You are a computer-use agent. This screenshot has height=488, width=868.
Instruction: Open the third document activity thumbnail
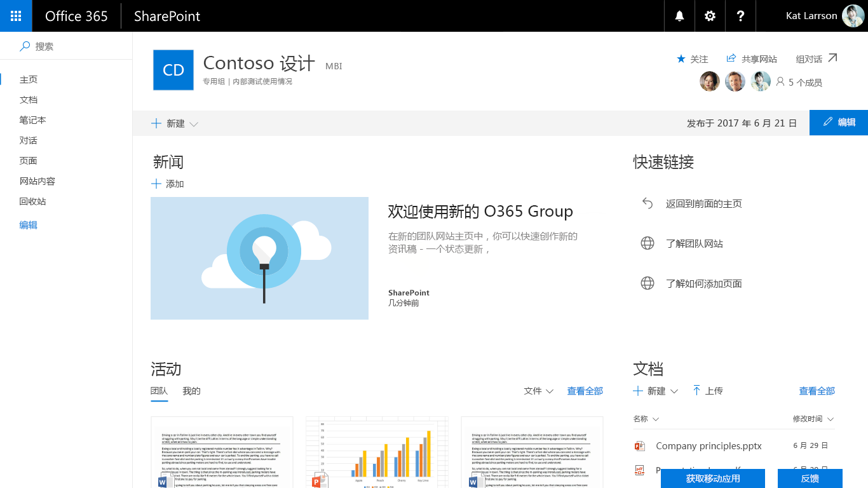(x=532, y=452)
